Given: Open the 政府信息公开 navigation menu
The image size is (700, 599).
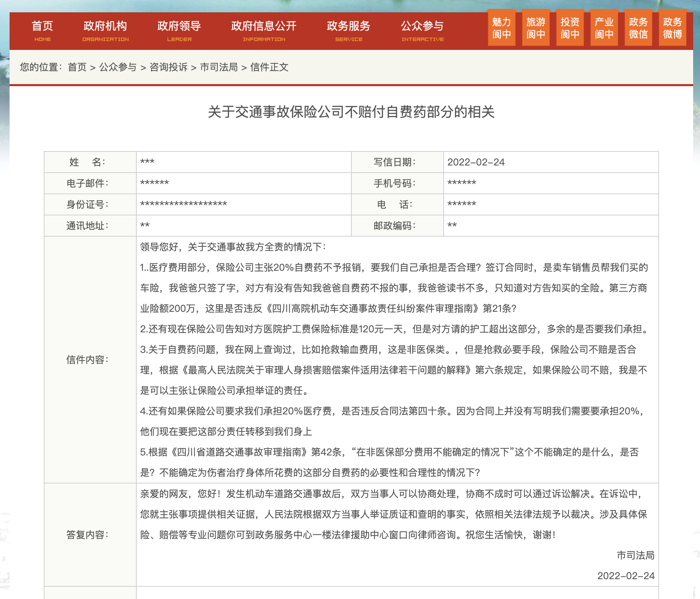Looking at the screenshot, I should tap(264, 30).
